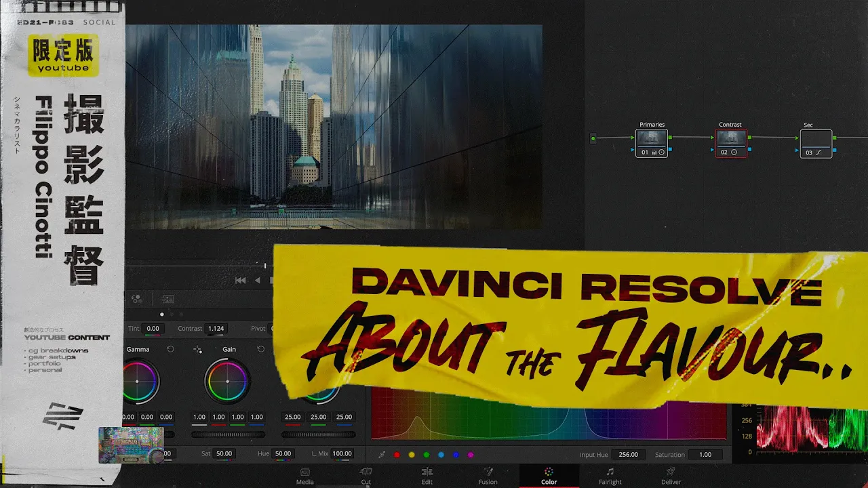This screenshot has height=488, width=868.
Task: Select the magenta hue preset dot
Action: click(471, 455)
